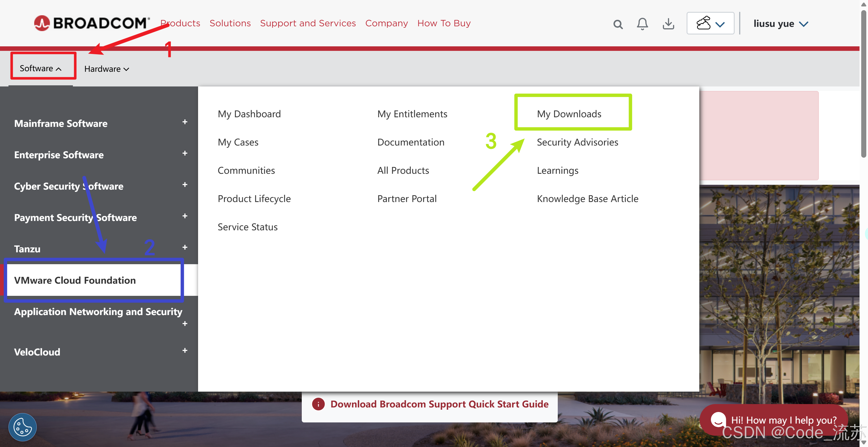Expand Mainframe Software with the plus sign
The height and width of the screenshot is (447, 868).
click(x=185, y=122)
